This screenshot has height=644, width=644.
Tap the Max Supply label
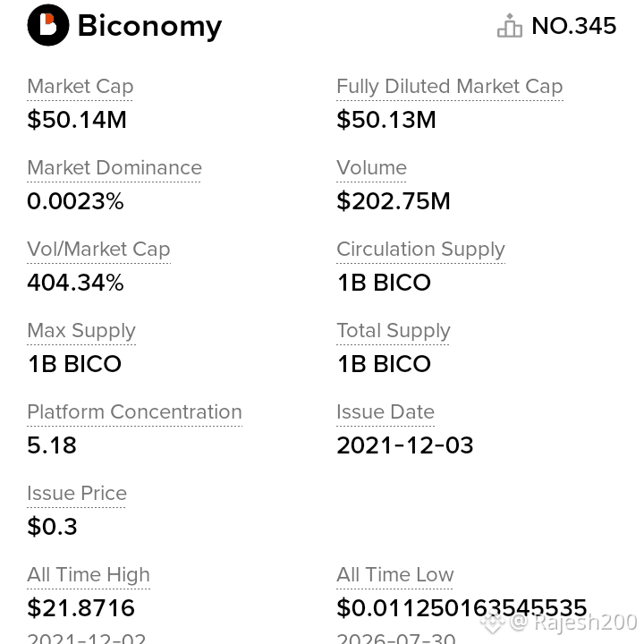coord(81,331)
